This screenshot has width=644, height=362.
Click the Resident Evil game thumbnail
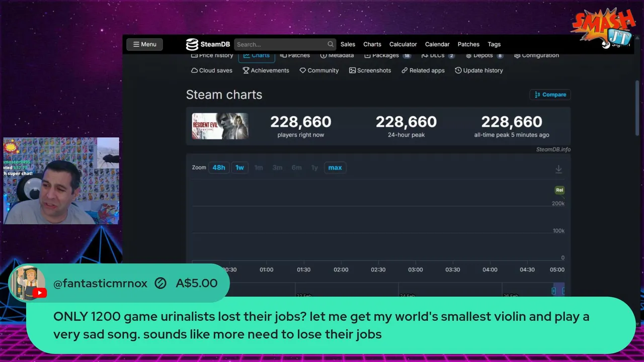click(220, 126)
